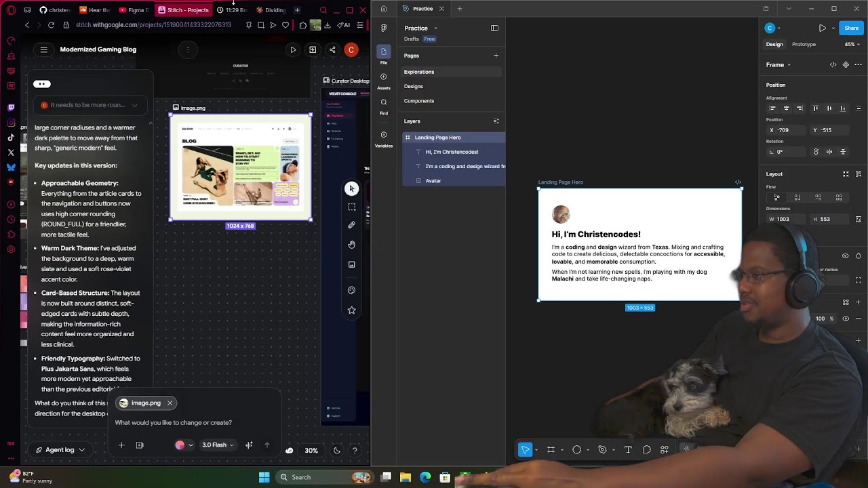Click align top icon in Figma Alignment

(x=815, y=108)
